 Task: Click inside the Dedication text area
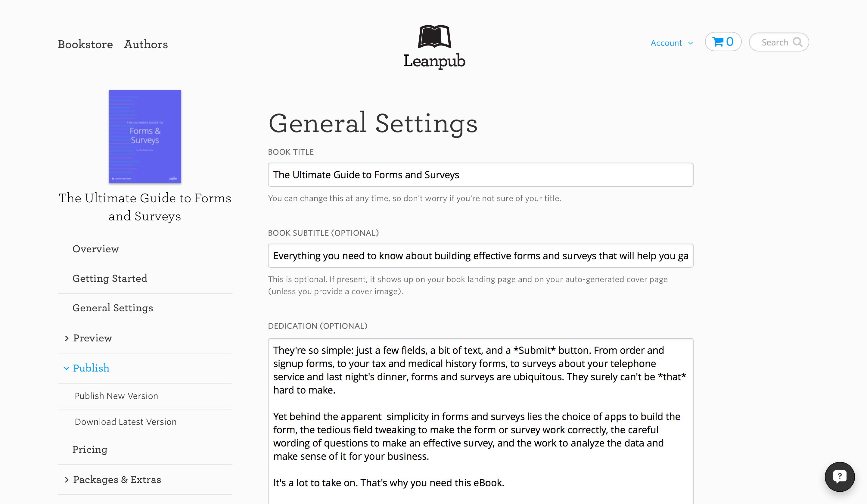480,420
